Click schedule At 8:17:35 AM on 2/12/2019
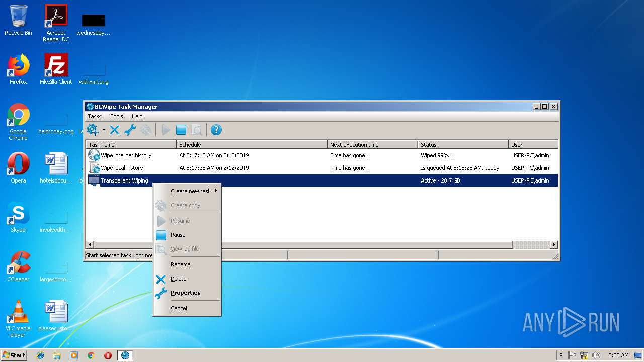The width and height of the screenshot is (644, 362). [x=214, y=168]
